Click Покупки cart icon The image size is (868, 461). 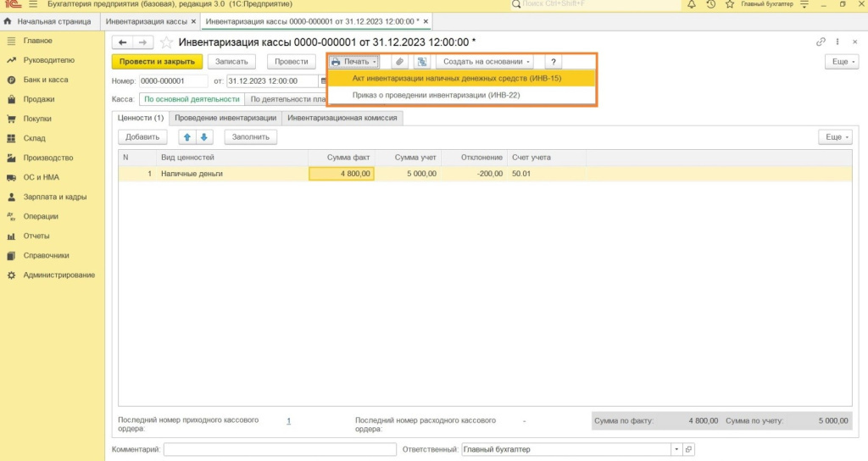[11, 119]
